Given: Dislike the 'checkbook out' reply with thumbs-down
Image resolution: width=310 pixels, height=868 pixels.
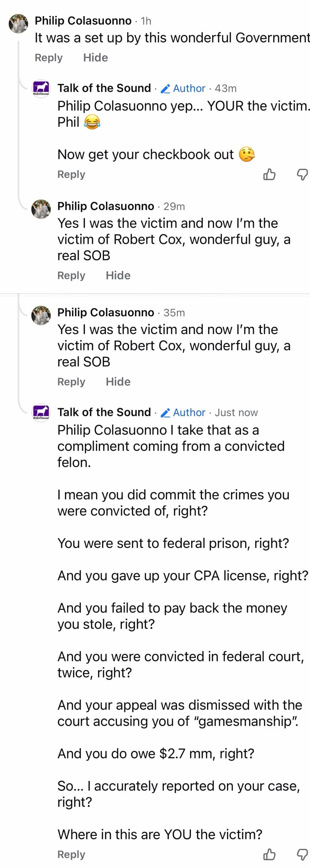Looking at the screenshot, I should point(302,175).
